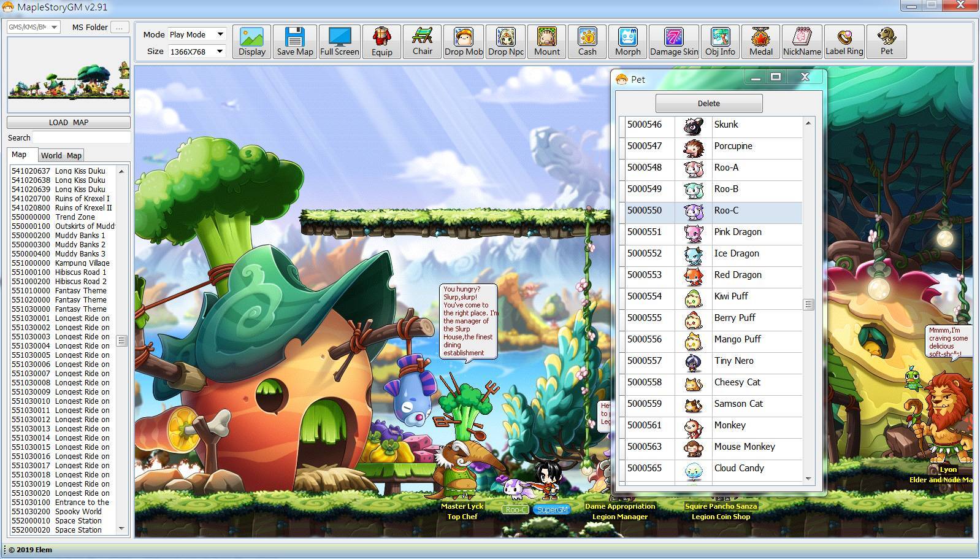Open the Label Ring selector
Screen dimensions: 980x559
coord(844,42)
